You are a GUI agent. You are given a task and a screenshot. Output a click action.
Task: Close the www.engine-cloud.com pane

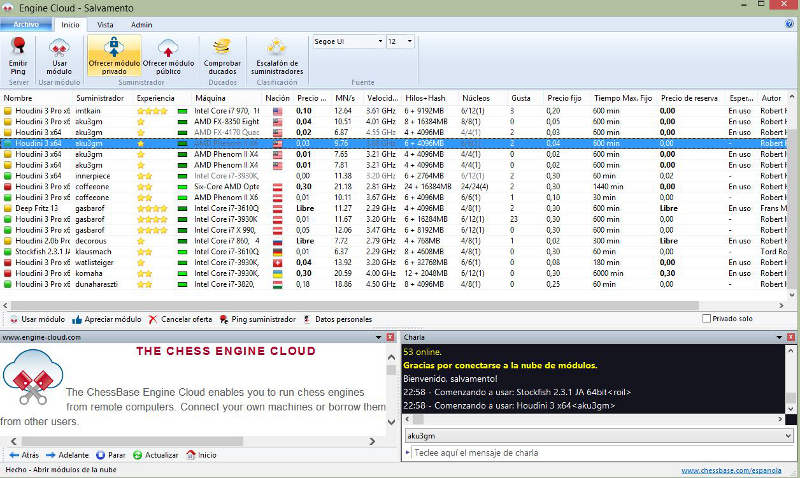[390, 337]
